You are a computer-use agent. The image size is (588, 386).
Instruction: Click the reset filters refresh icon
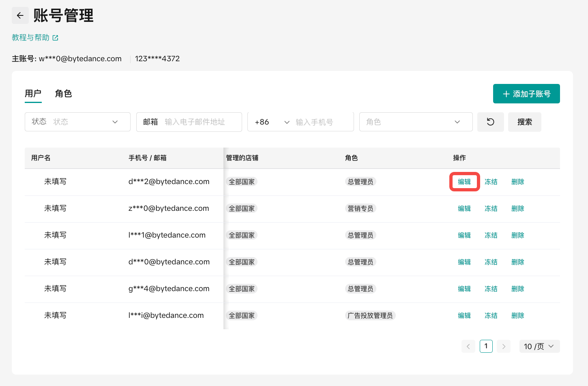pos(490,122)
